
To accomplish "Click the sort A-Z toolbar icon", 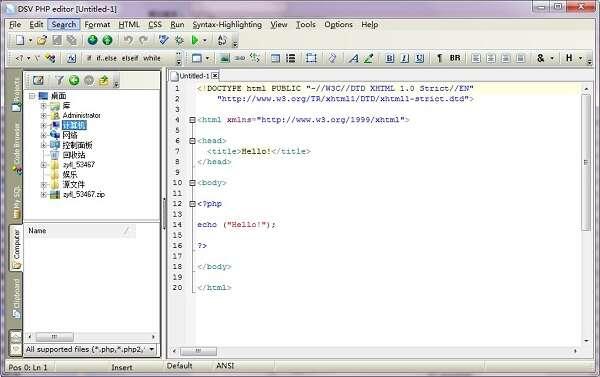I will pos(222,40).
